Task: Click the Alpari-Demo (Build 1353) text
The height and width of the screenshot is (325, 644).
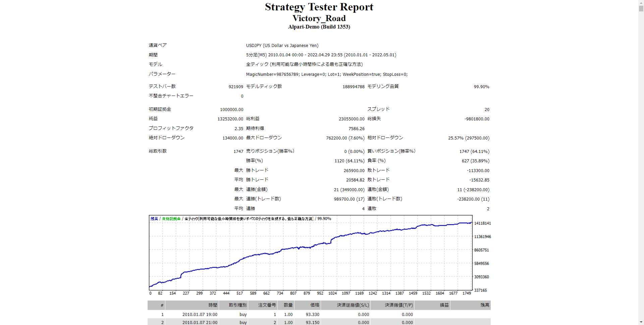Action: pos(319,27)
